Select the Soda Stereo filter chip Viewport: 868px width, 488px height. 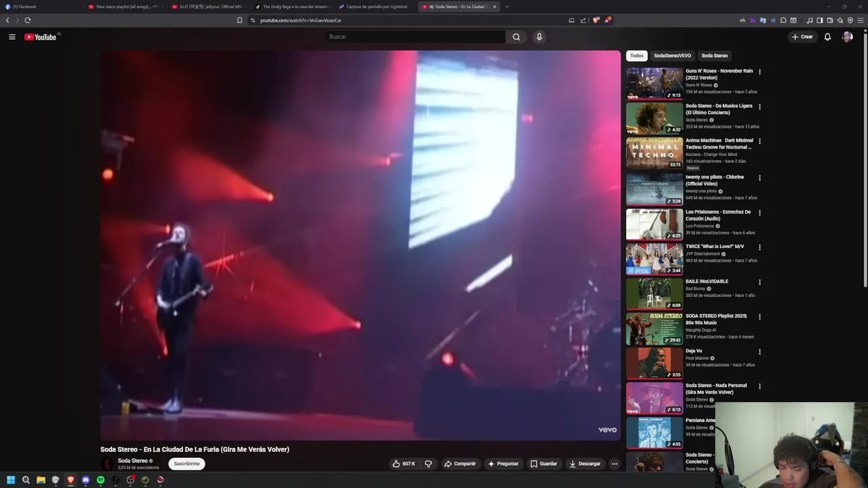(x=714, y=56)
